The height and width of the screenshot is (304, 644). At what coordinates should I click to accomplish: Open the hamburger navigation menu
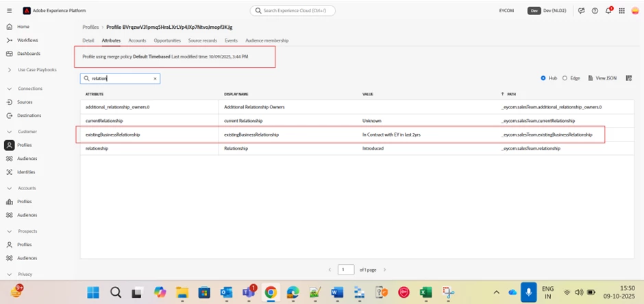tap(10, 11)
